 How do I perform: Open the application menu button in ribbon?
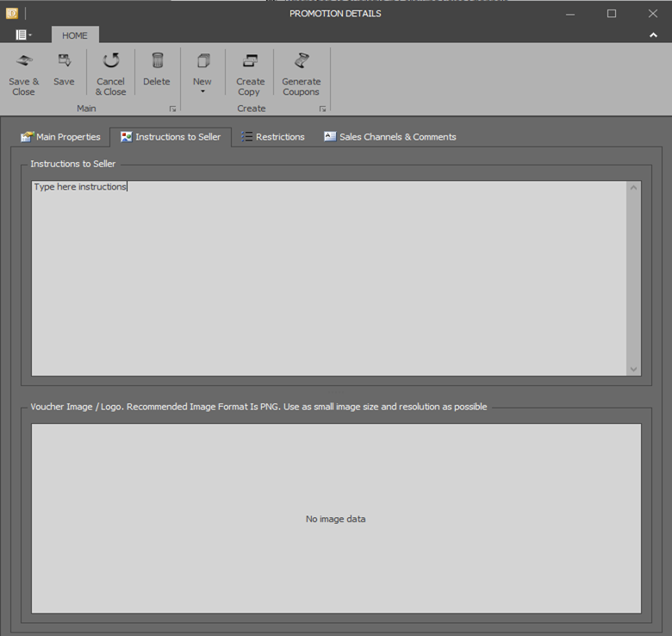pyautogui.click(x=23, y=34)
